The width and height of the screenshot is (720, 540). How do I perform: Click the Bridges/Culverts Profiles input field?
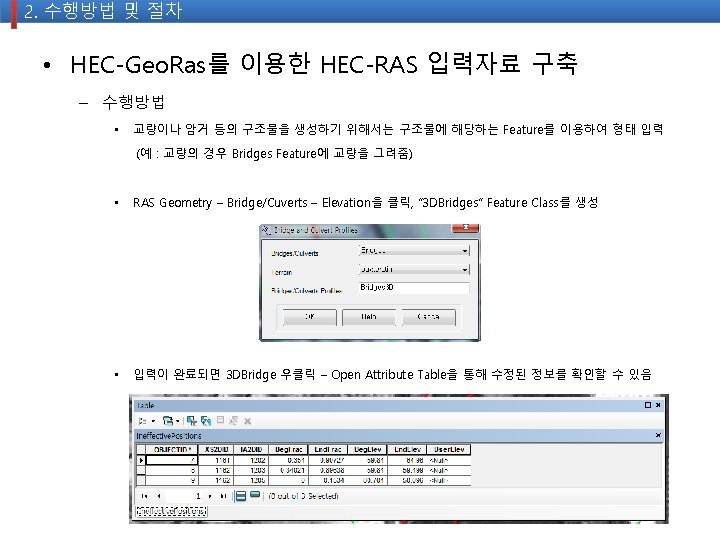(414, 288)
